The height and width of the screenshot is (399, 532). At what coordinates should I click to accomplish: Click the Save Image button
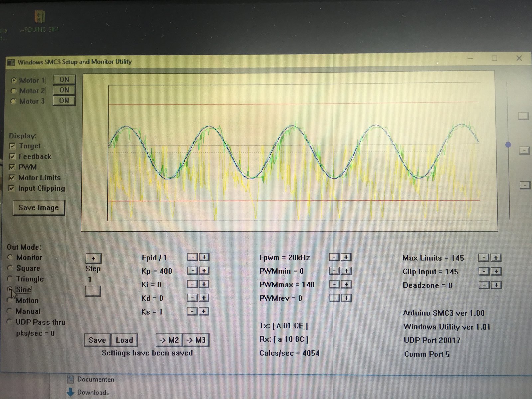tap(38, 207)
